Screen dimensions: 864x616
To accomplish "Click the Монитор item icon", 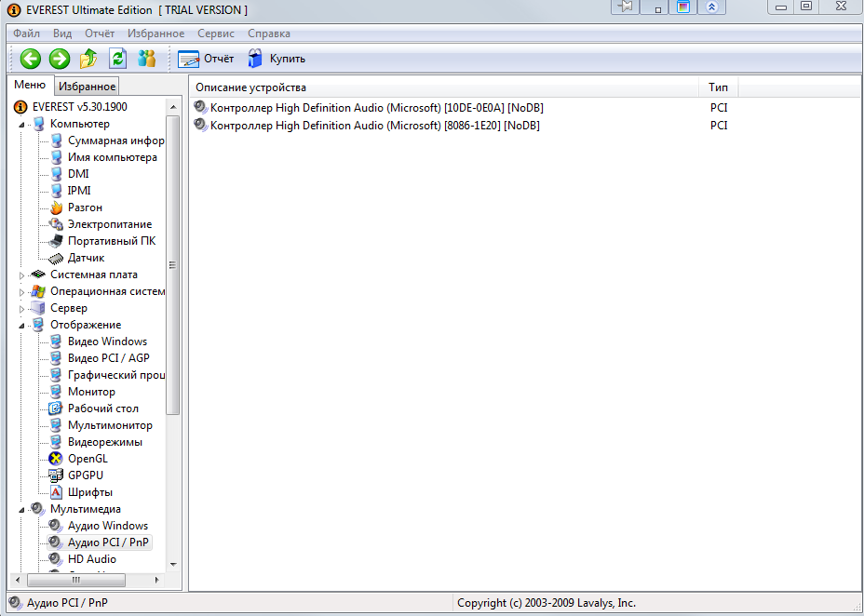I will [x=56, y=392].
